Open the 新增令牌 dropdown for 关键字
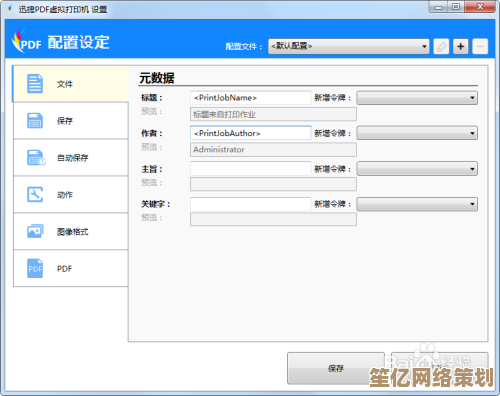 click(x=417, y=204)
